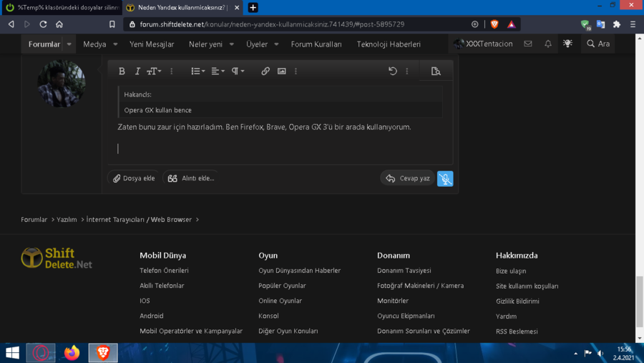Toggle the forum light/dark theme bulb
644x363 pixels.
[x=567, y=44]
